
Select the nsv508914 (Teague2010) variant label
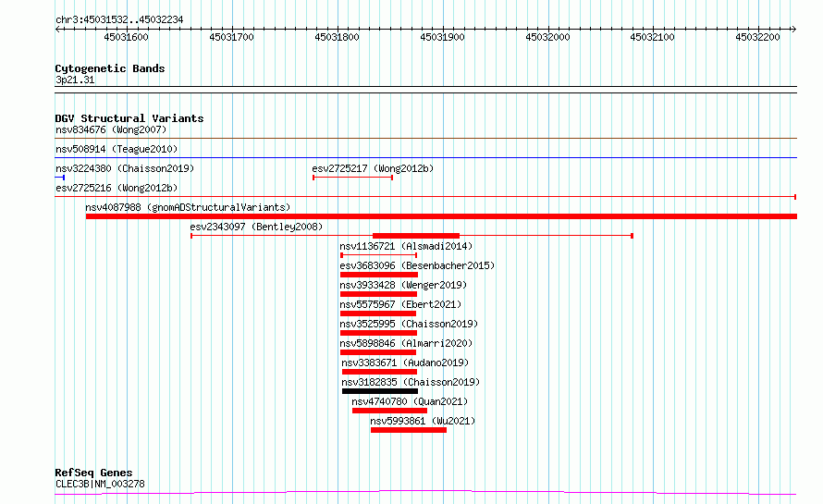117,149
